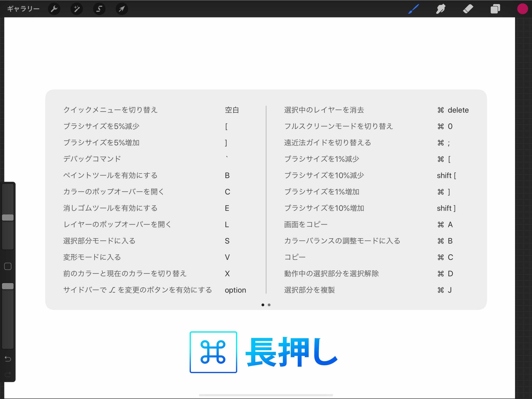Click the '空白' key label
This screenshot has width=532, height=399.
pyautogui.click(x=232, y=110)
